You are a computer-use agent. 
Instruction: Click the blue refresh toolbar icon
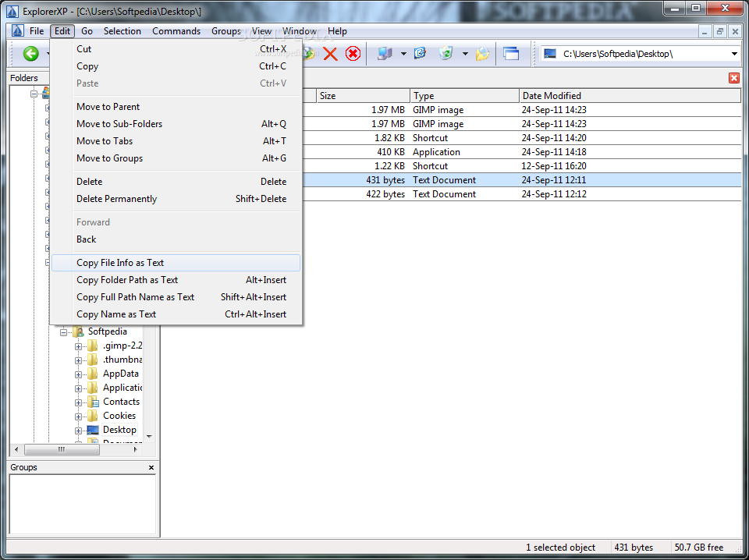tap(420, 54)
